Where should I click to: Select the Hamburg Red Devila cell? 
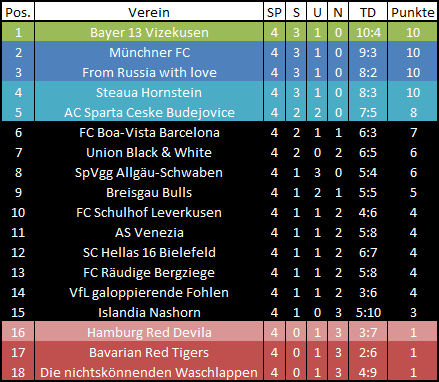(x=149, y=332)
